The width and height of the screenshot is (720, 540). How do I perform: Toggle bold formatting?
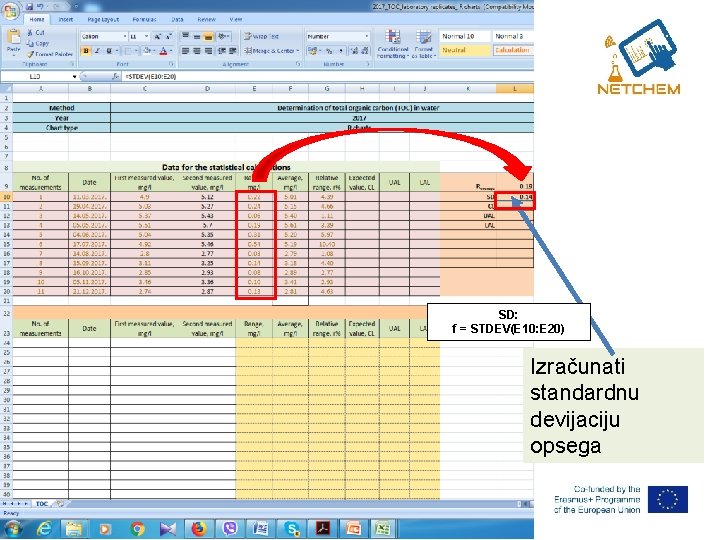86,51
